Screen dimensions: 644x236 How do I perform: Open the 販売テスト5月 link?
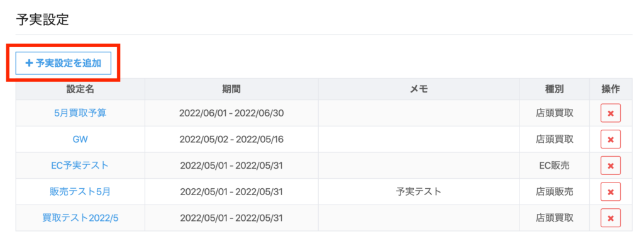pyautogui.click(x=80, y=191)
